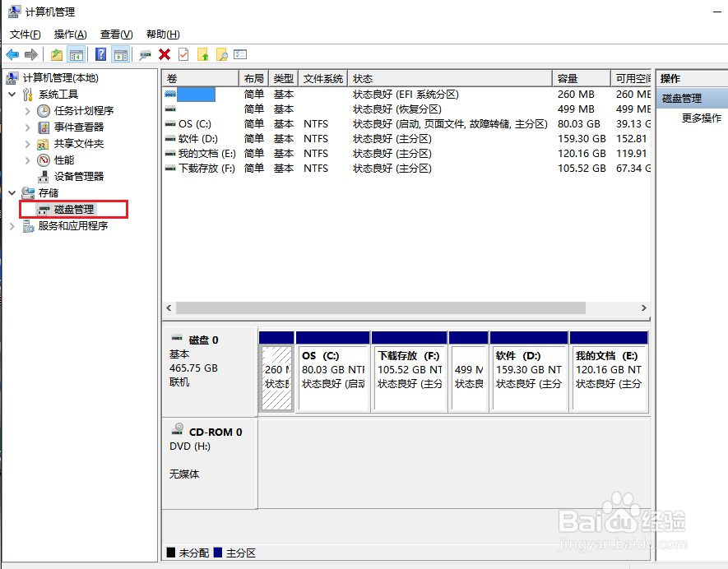This screenshot has height=569, width=728.
Task: Click the forward arrow toolbar icon
Action: pyautogui.click(x=31, y=55)
